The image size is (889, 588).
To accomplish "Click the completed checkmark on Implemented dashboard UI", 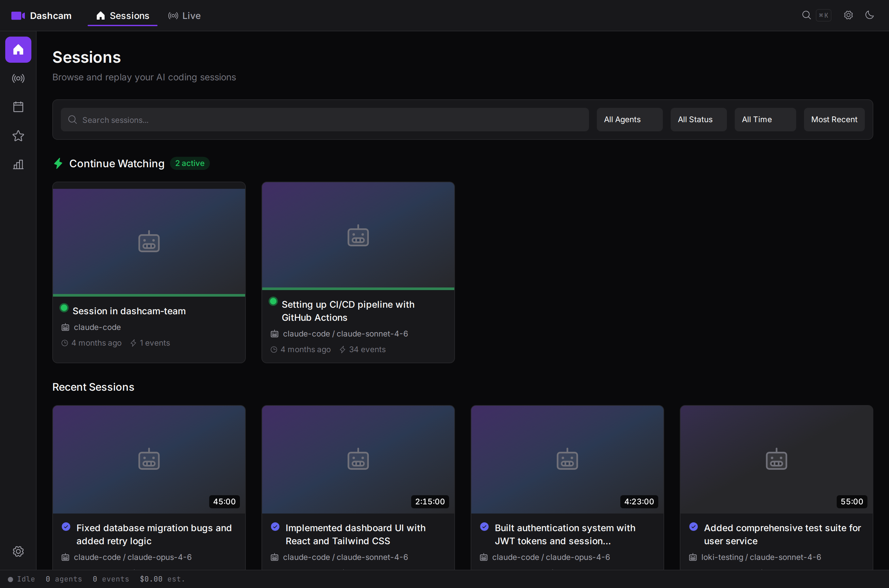I will (x=275, y=527).
